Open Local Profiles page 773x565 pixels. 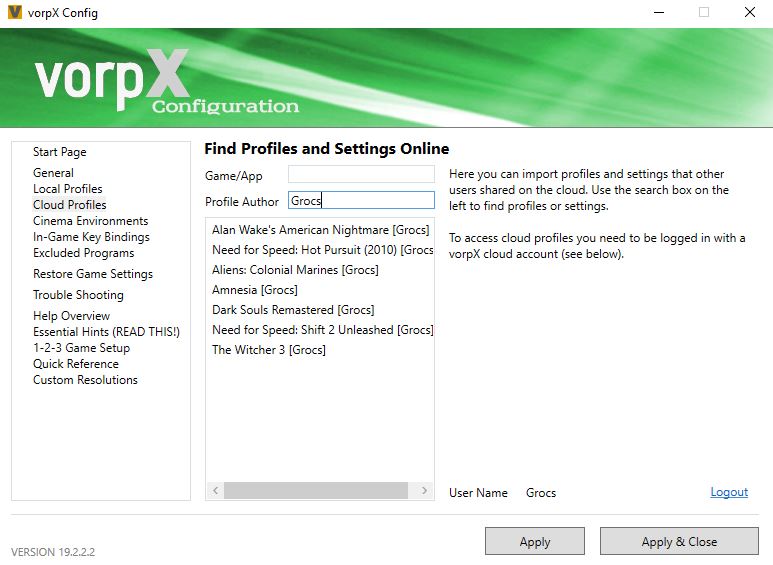click(67, 189)
